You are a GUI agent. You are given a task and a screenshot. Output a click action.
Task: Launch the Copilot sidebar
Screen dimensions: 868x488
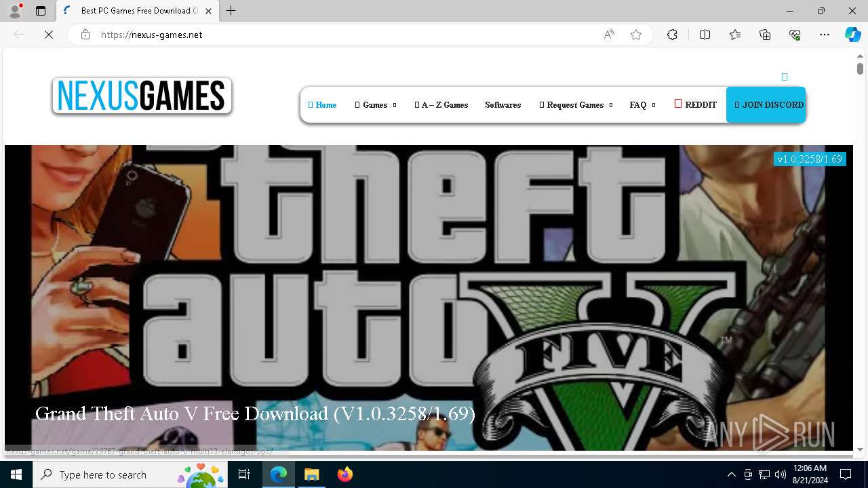[x=852, y=35]
